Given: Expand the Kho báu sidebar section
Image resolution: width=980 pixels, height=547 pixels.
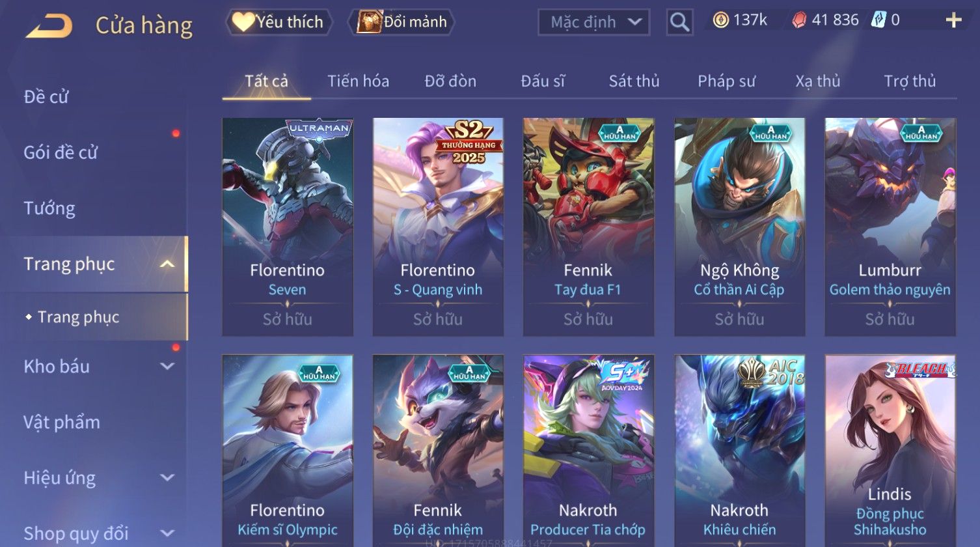Looking at the screenshot, I should (x=167, y=366).
